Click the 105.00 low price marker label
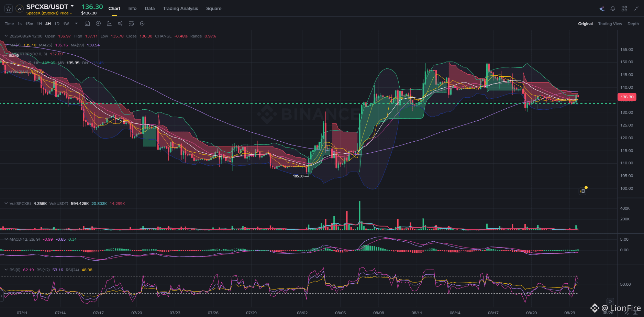The image size is (644, 317). point(298,176)
